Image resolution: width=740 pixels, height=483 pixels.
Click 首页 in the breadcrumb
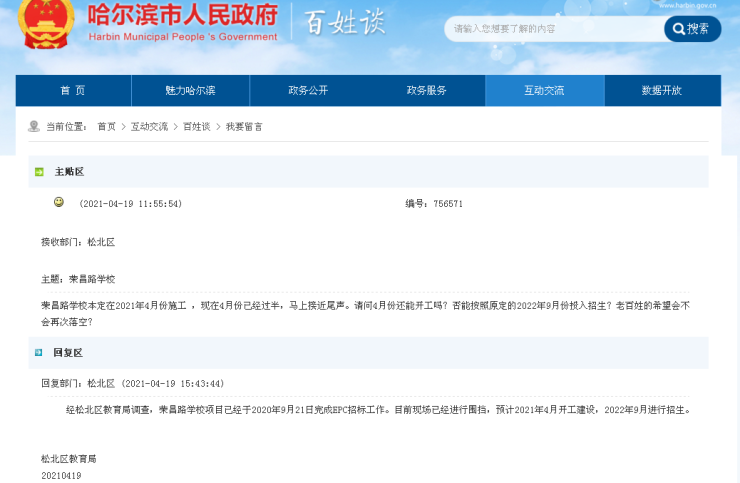[106, 127]
